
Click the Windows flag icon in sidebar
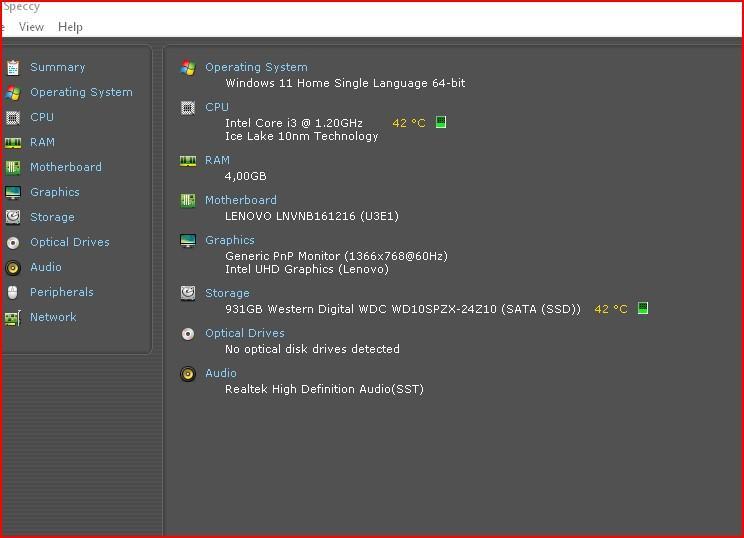(13, 93)
